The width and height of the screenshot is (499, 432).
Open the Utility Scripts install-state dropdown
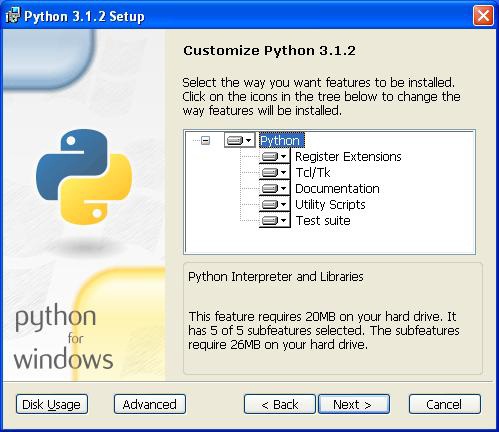[x=274, y=204]
